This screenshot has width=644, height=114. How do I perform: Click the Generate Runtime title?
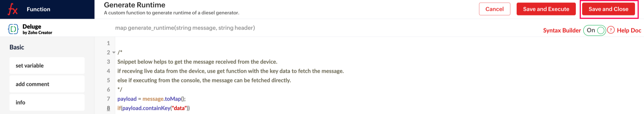135,5
